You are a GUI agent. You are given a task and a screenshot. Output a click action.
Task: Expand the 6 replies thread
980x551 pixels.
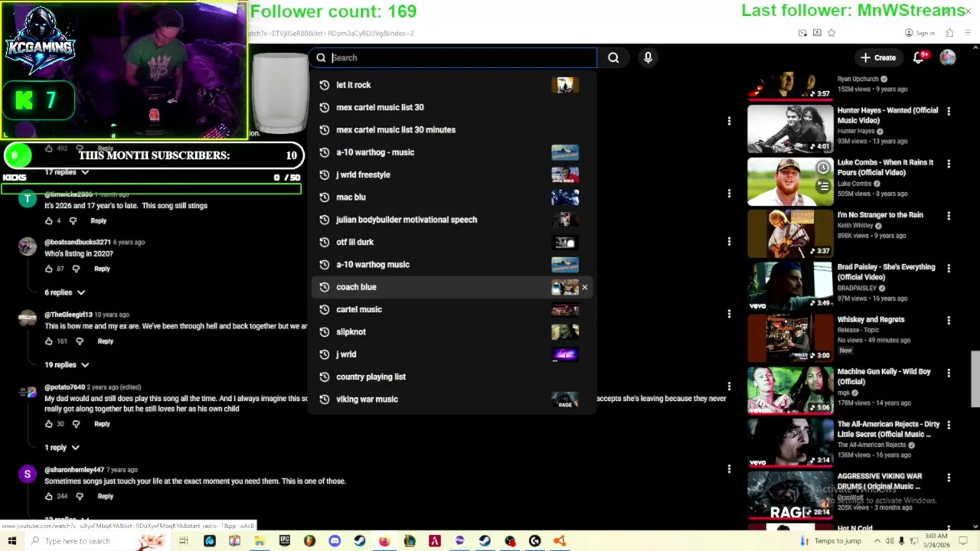64,292
